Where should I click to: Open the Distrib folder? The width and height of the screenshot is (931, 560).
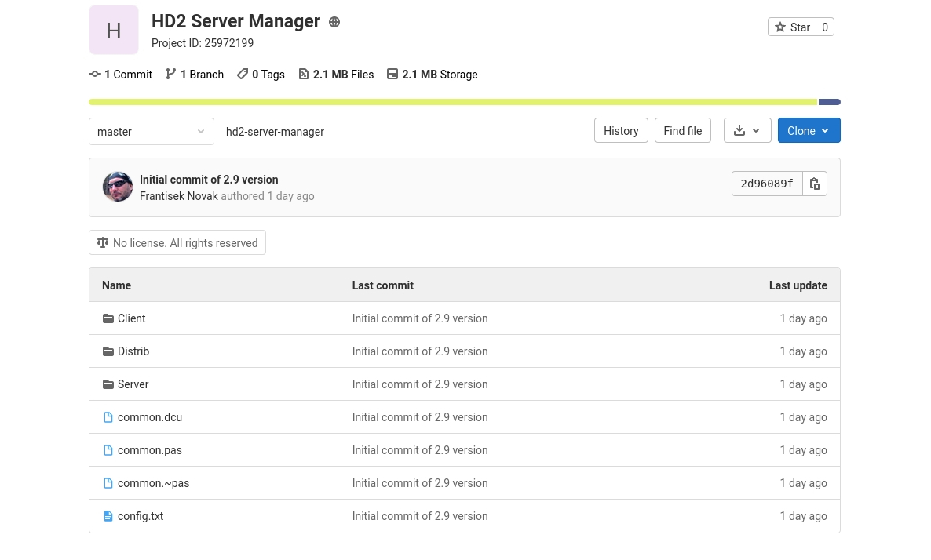[133, 351]
